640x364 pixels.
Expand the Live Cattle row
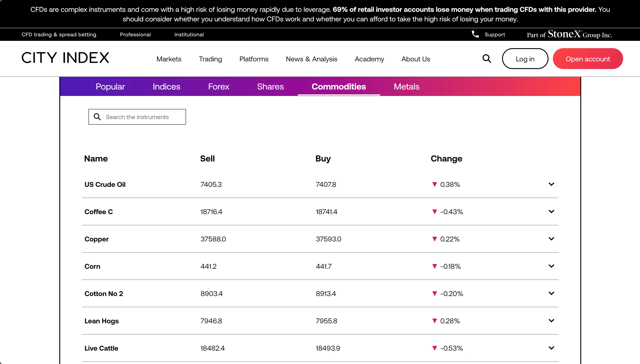(551, 348)
